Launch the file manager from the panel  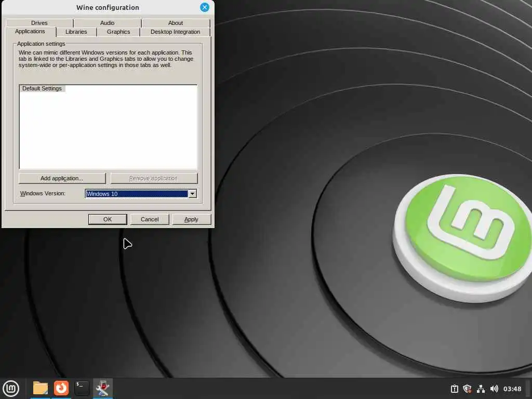pos(41,388)
